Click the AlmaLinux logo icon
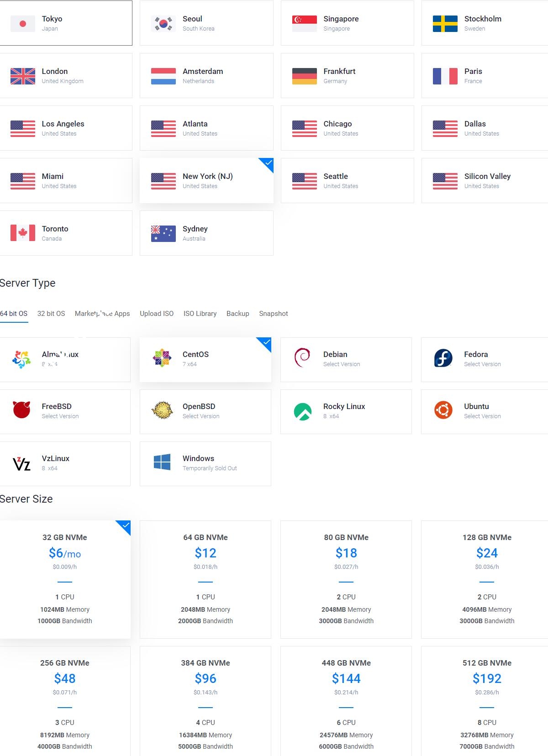 pos(21,359)
